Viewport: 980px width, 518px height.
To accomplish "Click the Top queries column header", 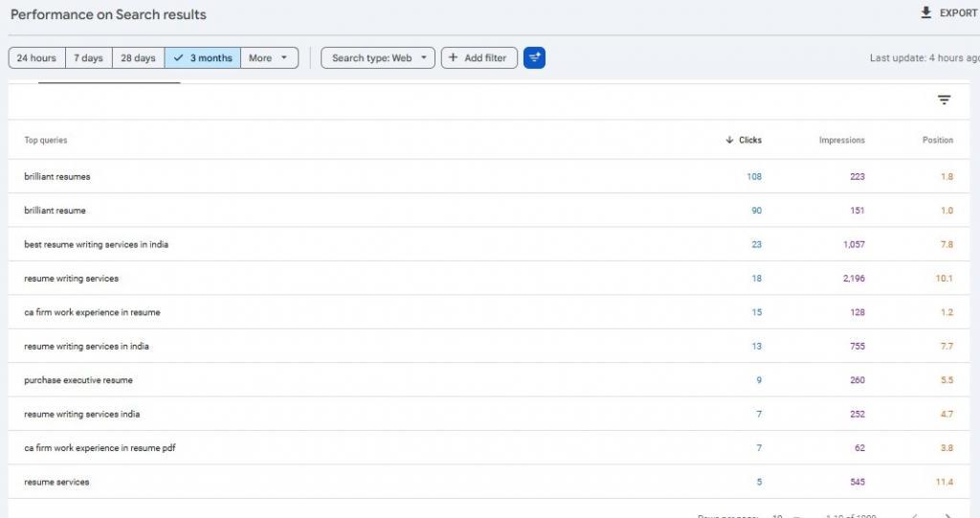I will (x=46, y=140).
